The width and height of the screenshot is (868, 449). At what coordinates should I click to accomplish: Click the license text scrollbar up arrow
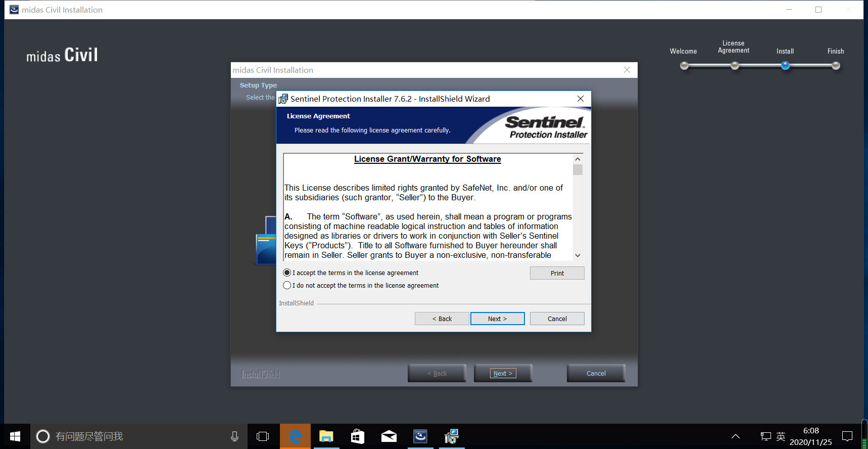coord(577,159)
